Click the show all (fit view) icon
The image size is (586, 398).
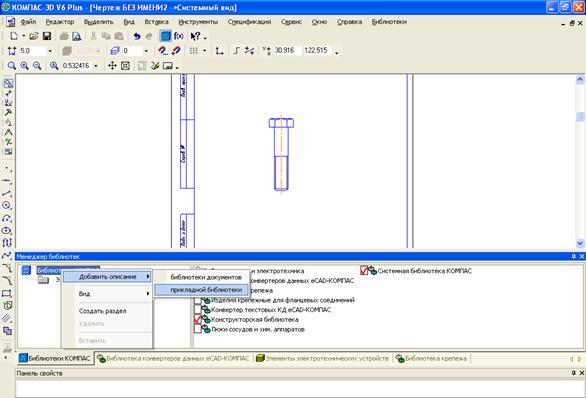pyautogui.click(x=126, y=66)
